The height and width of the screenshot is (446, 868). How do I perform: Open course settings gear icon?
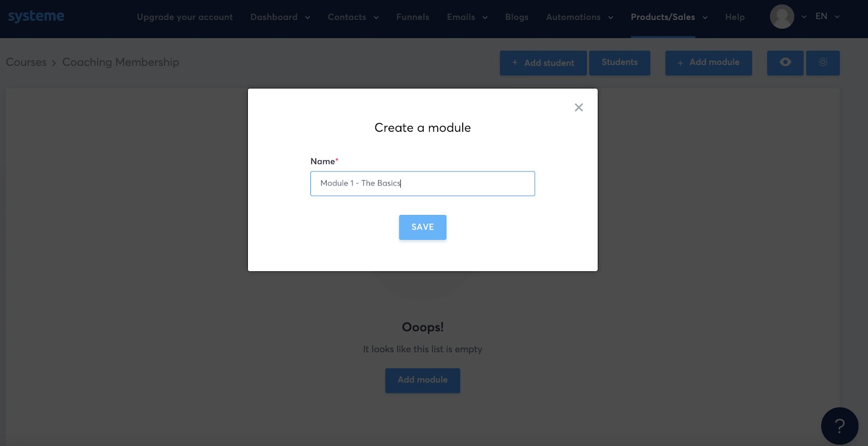coord(823,63)
